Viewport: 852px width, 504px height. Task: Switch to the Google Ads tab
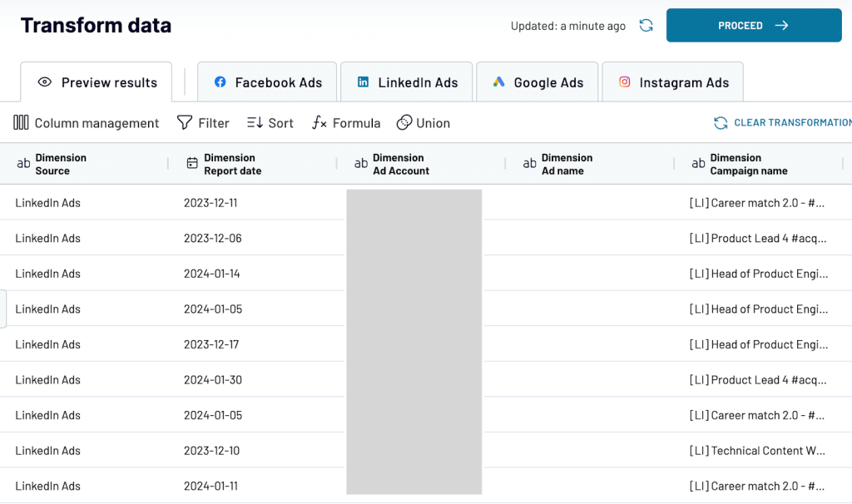[x=537, y=82]
